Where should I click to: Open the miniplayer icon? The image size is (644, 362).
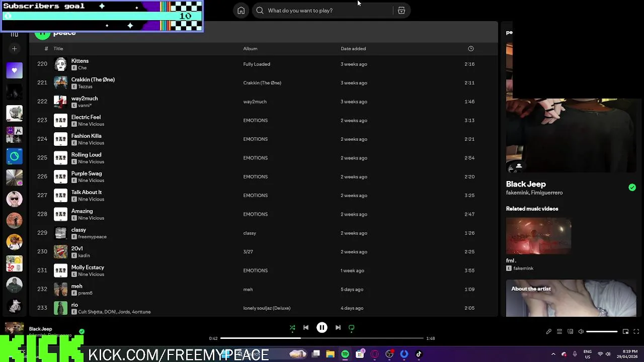click(625, 332)
